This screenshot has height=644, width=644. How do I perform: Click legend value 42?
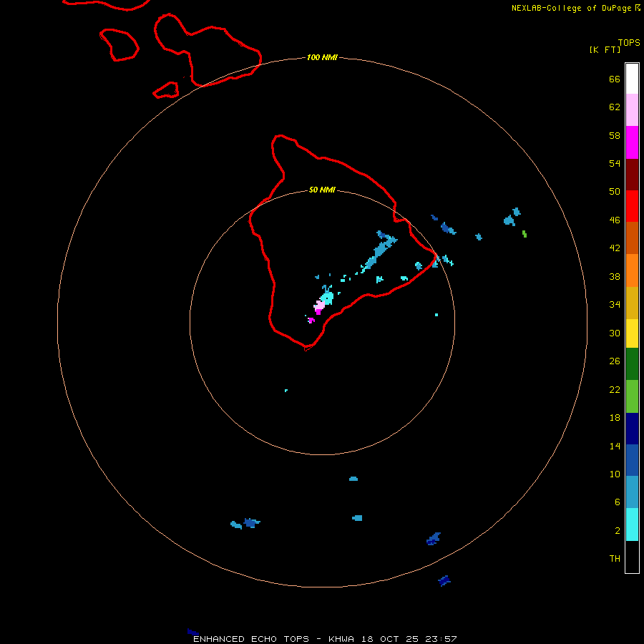[x=615, y=248]
